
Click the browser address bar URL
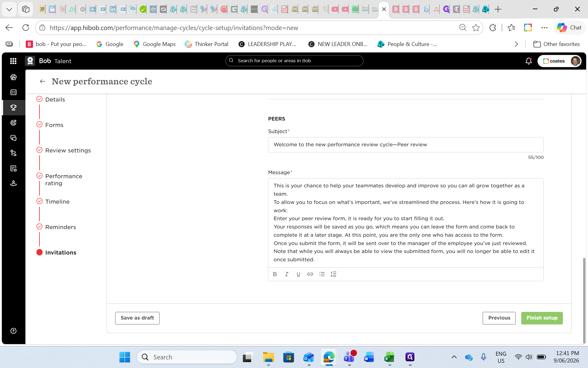tap(174, 28)
